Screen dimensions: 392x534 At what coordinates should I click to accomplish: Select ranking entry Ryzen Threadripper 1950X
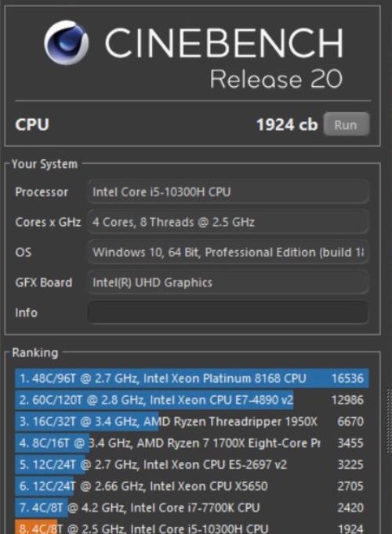click(192, 421)
